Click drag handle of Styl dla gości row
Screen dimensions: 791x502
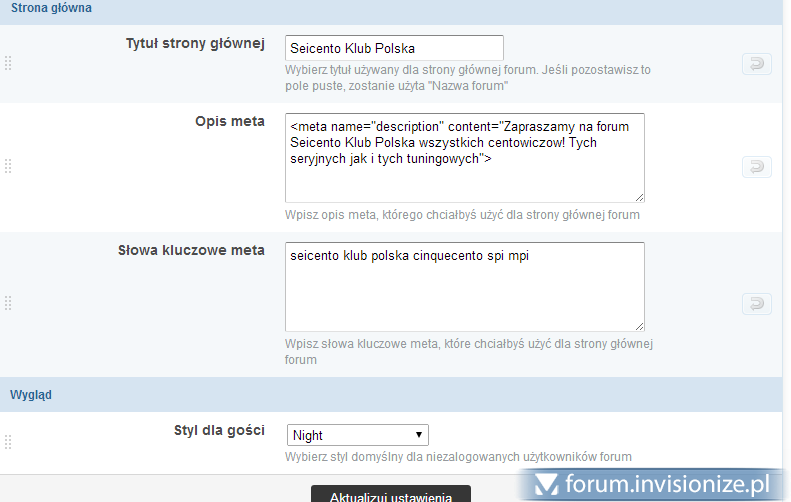coord(8,441)
